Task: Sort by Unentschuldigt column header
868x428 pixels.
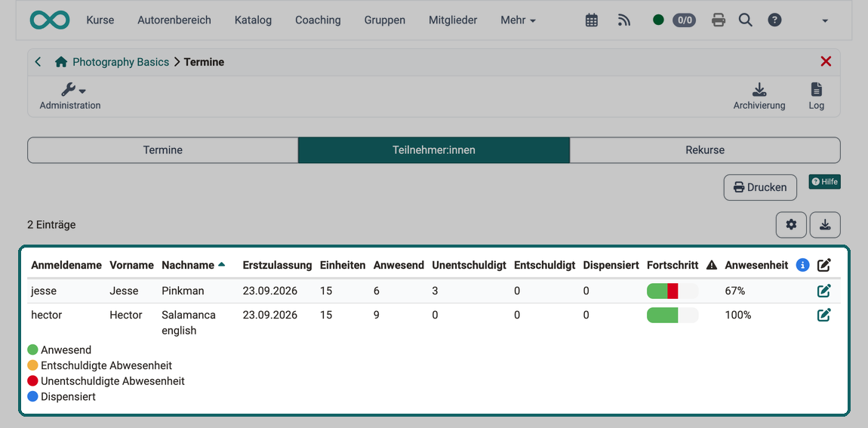Action: pos(469,265)
